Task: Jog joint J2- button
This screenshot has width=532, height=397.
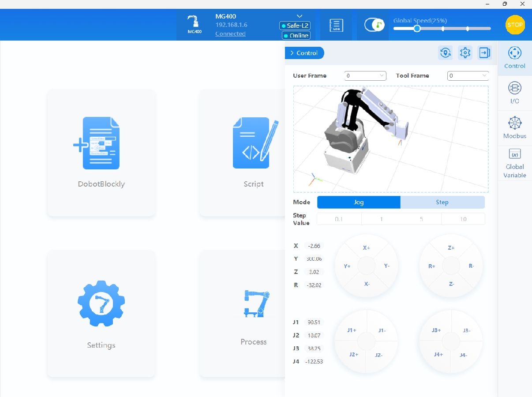Action: tap(378, 355)
